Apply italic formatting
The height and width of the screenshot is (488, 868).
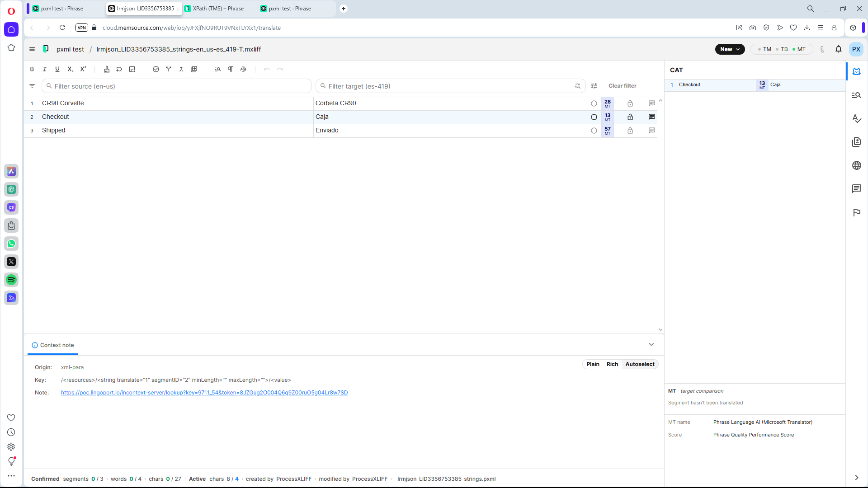44,69
